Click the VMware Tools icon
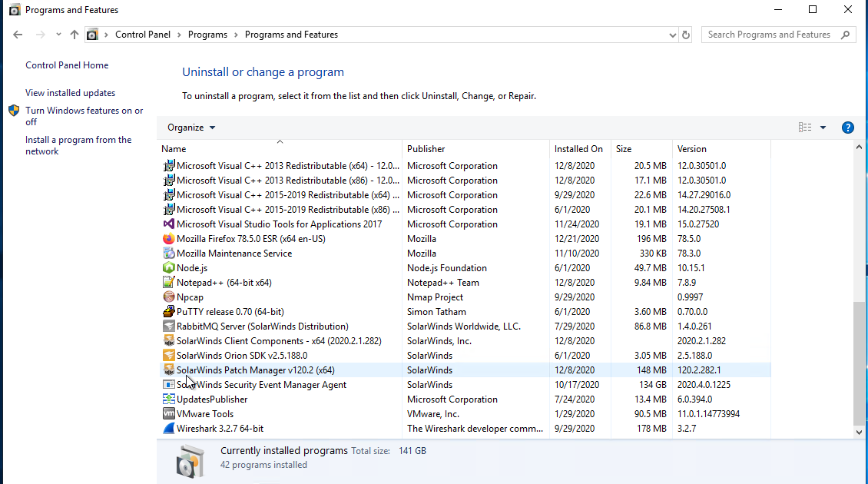This screenshot has height=484, width=868. (169, 413)
